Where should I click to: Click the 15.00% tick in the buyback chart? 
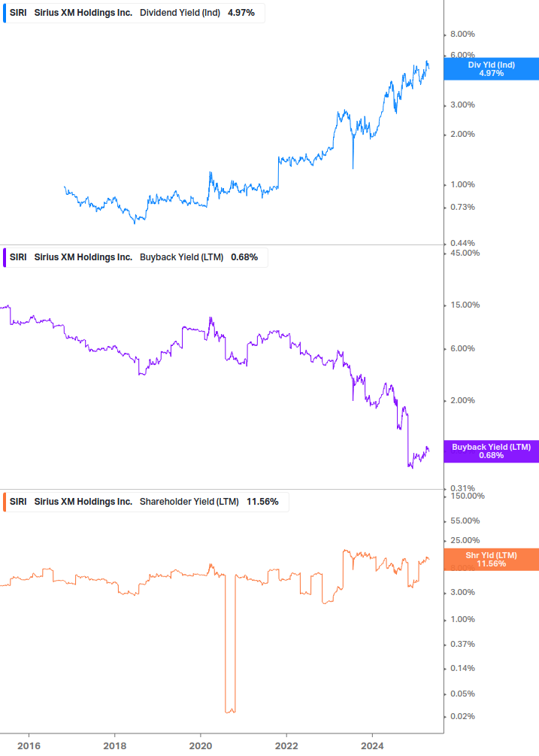[x=465, y=305]
